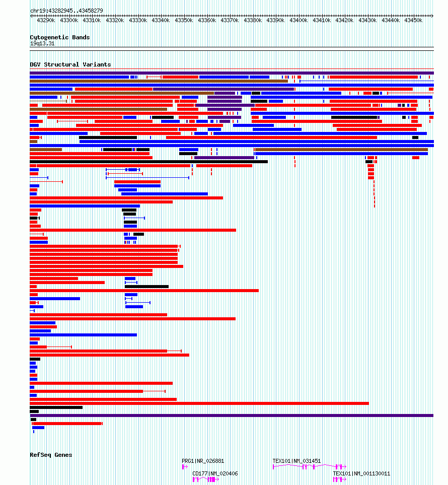Select the TEX101 NM_001130011 gene model glyph
Screen dimensions: 448x485
[339, 479]
